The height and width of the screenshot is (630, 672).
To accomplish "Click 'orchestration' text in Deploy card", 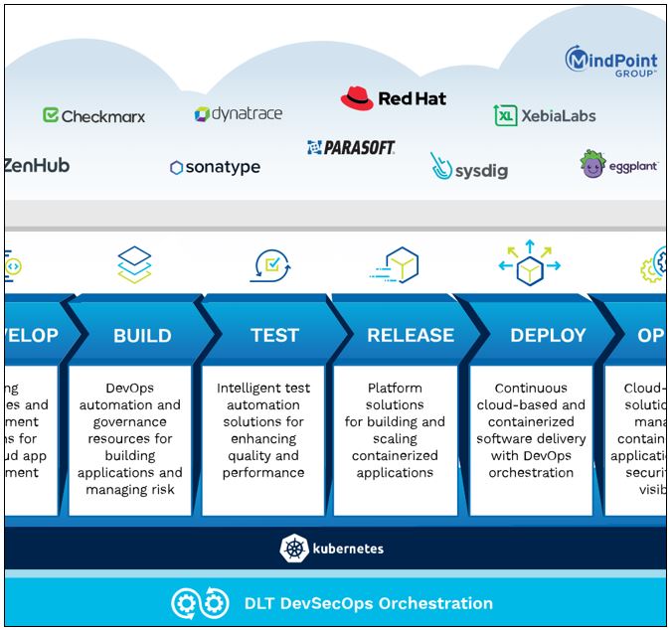I will [531, 472].
